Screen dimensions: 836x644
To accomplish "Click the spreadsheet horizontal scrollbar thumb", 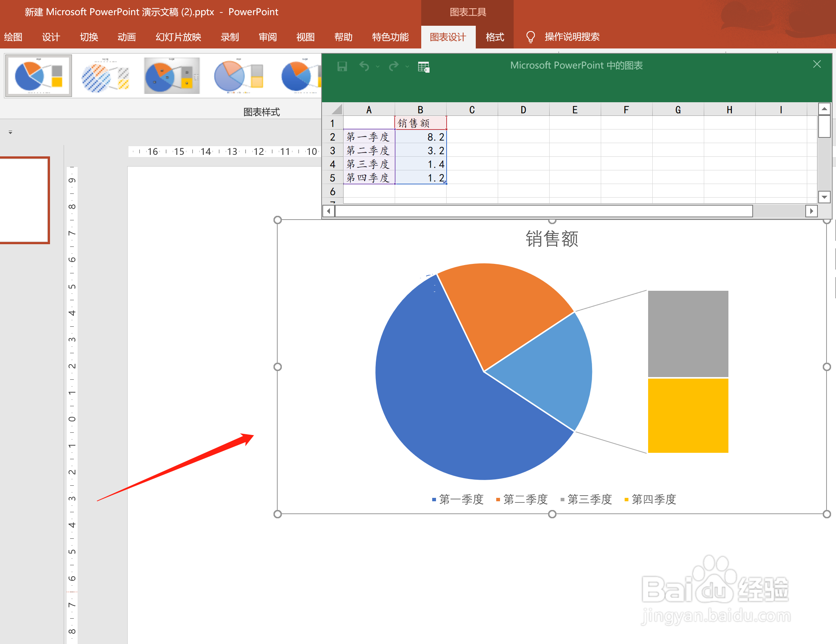I will (544, 211).
